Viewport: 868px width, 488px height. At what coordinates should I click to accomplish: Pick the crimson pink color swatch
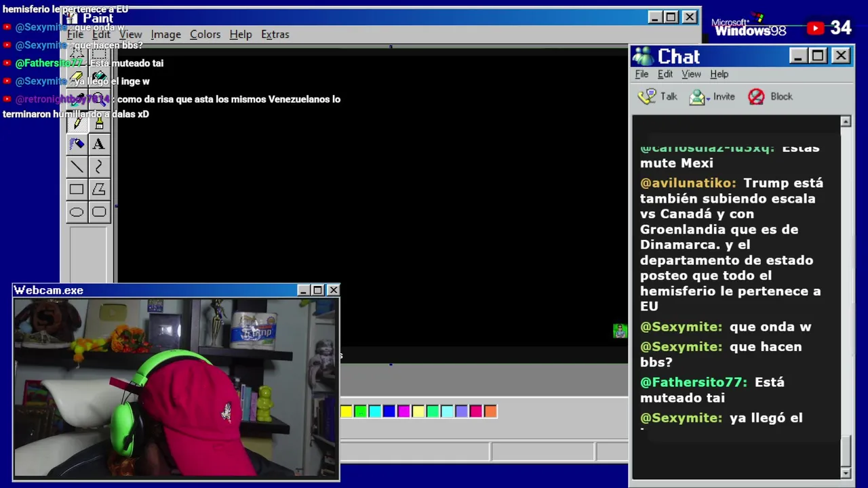tap(476, 411)
